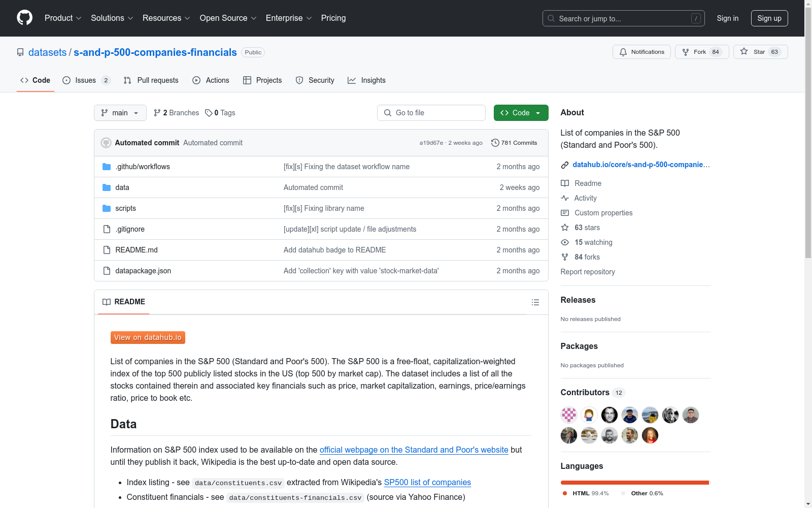Image resolution: width=812 pixels, height=508 pixels.
Task: Expand the Enterprise menu
Action: tap(289, 18)
